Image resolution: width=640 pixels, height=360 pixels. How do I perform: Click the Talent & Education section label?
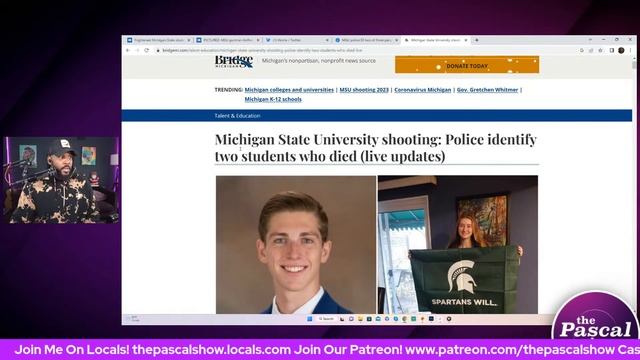pyautogui.click(x=237, y=116)
